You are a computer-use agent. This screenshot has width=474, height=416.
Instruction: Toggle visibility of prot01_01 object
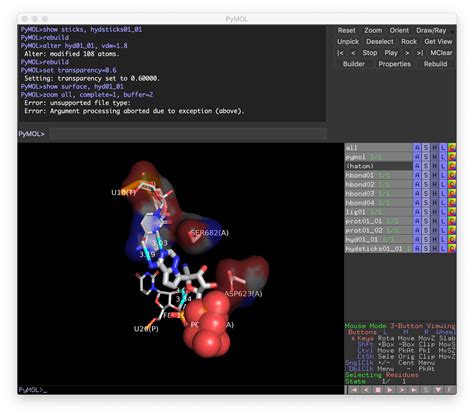click(x=379, y=221)
